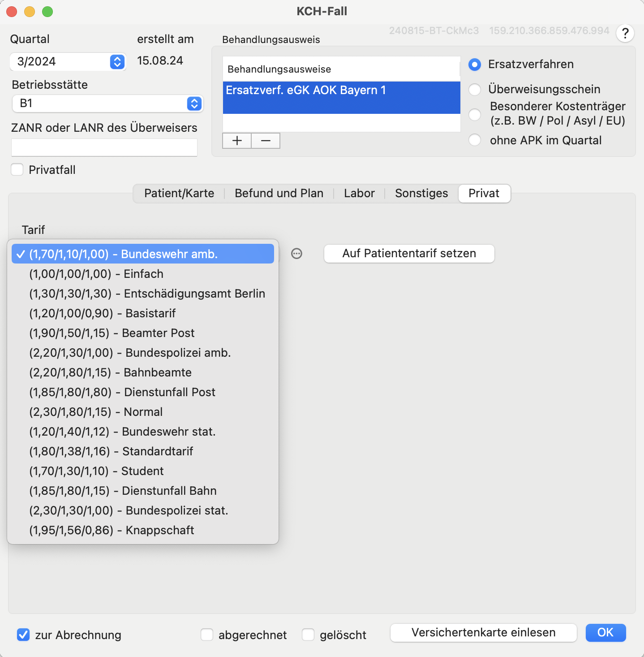This screenshot has width=644, height=657.
Task: Choose the Beamter Post tariff
Action: tap(143, 333)
